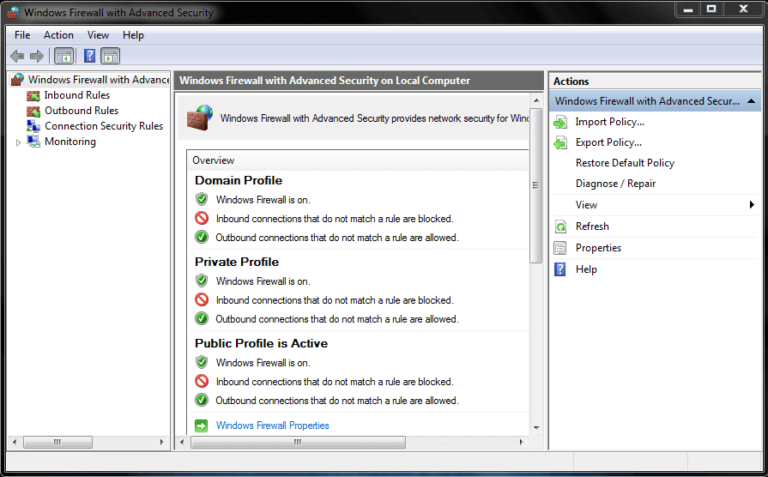Click the Windows Firewall Properties link

272,425
